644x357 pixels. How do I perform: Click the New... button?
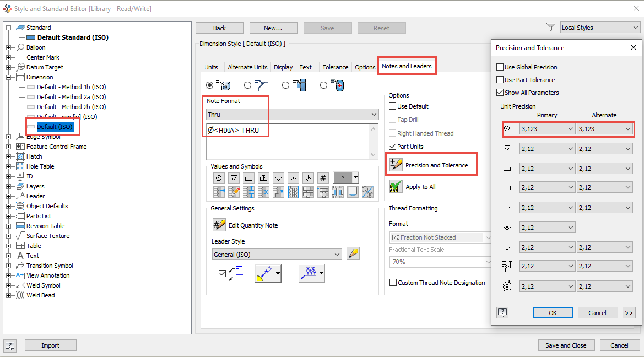273,28
